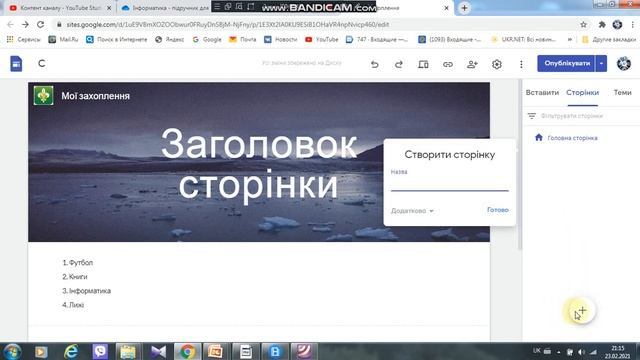Open More options three-dot menu
Screen dimensions: 640x360
[x=521, y=64]
